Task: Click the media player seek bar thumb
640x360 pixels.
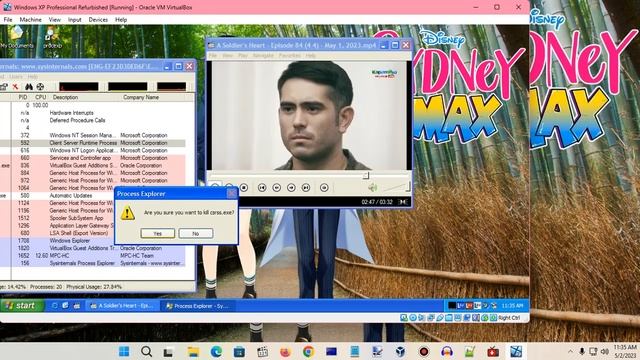Action: (366, 175)
